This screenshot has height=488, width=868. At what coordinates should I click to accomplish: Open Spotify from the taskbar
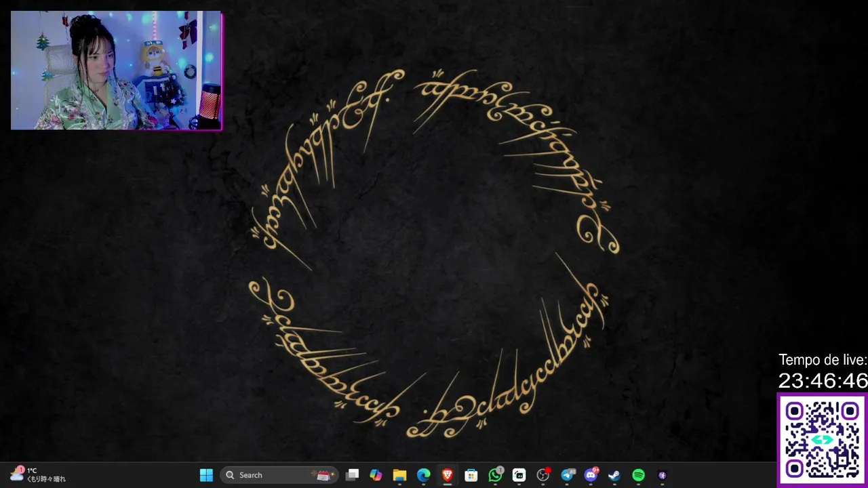pyautogui.click(x=638, y=475)
